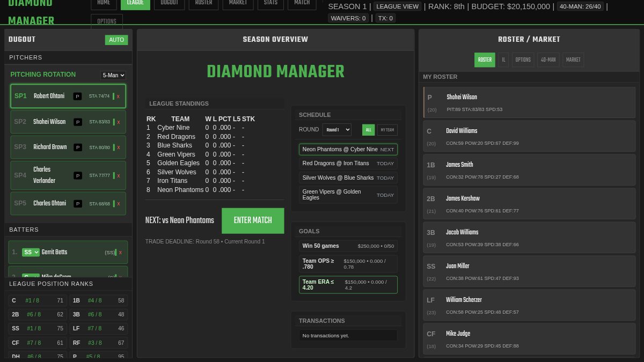Select the IL sub-tab in Roster panel
Viewport: 644px width, 362px height.
coord(503,60)
